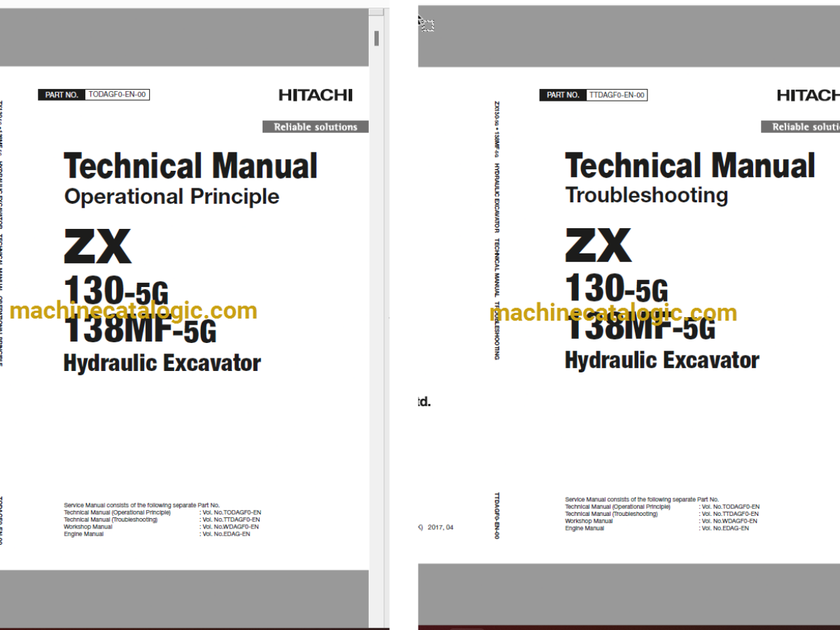The height and width of the screenshot is (630, 840).
Task: Click the vertical scrollbar thumb of the left document
Action: (377, 38)
